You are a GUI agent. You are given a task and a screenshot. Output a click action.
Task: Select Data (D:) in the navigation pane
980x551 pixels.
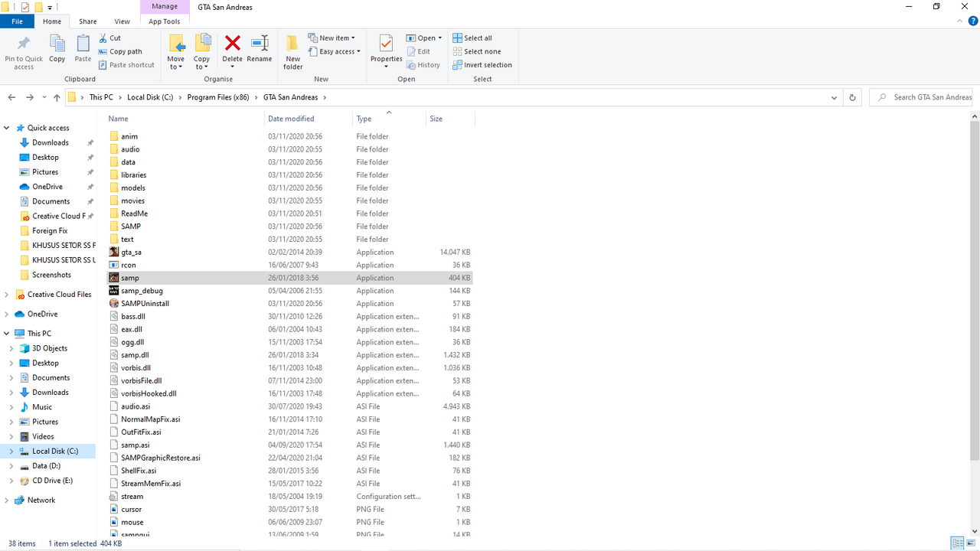46,466
